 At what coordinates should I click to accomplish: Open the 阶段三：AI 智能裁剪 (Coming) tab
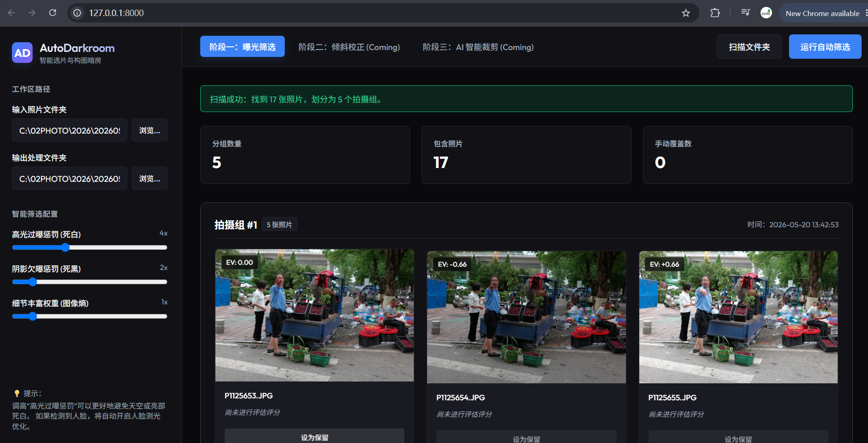pos(478,47)
